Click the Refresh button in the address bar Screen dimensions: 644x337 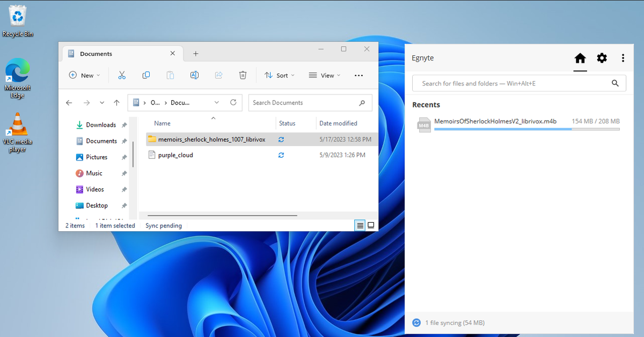[x=233, y=102]
